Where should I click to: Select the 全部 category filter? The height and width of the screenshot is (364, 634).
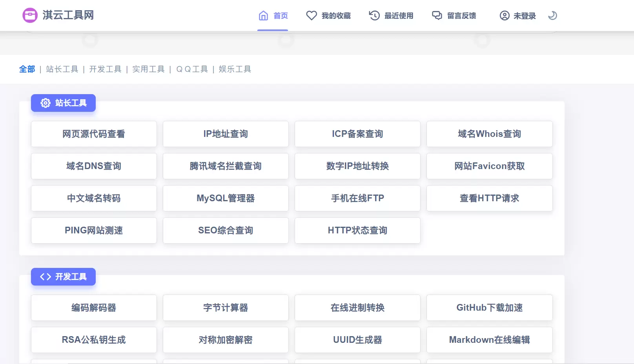pyautogui.click(x=27, y=69)
